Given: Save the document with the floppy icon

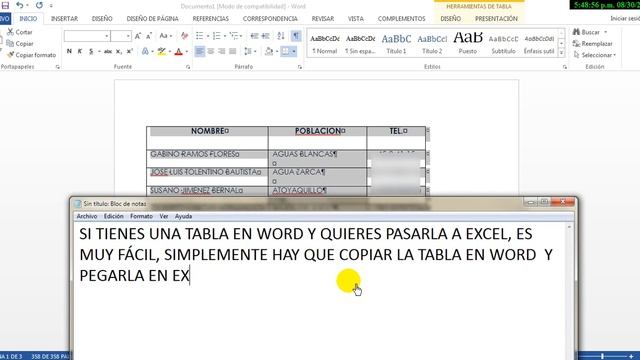Looking at the screenshot, I should tap(5, 5).
